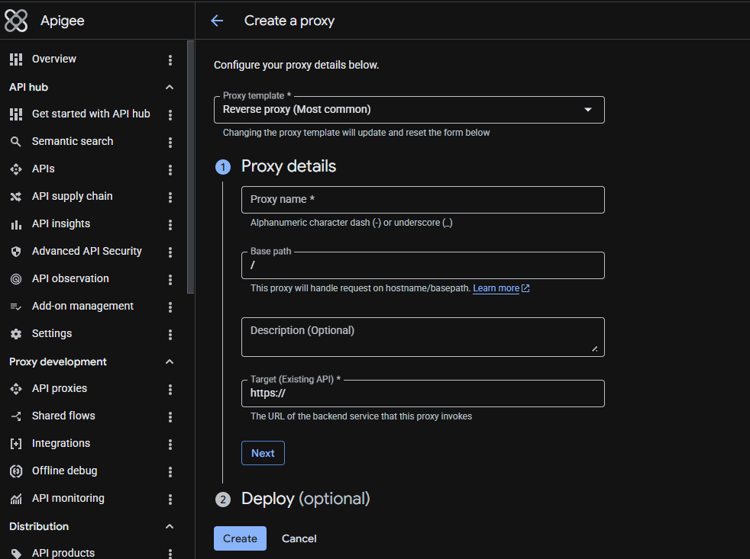Go to Semantic search
This screenshot has height=559, width=750.
click(72, 141)
